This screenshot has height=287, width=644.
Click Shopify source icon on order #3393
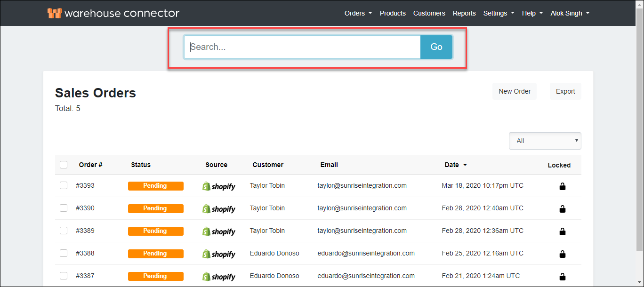(x=218, y=186)
